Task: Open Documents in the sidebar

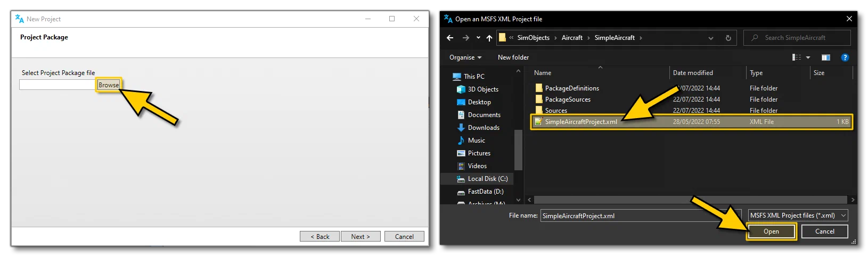Action: (479, 115)
